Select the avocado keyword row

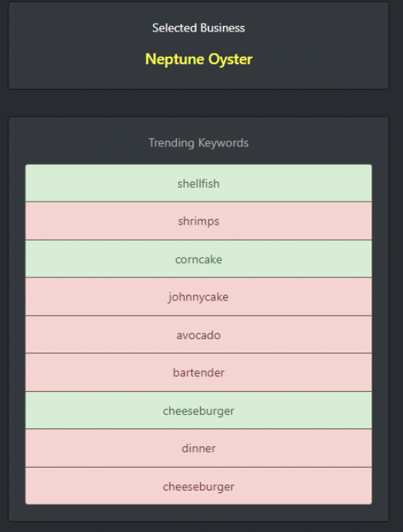click(198, 335)
